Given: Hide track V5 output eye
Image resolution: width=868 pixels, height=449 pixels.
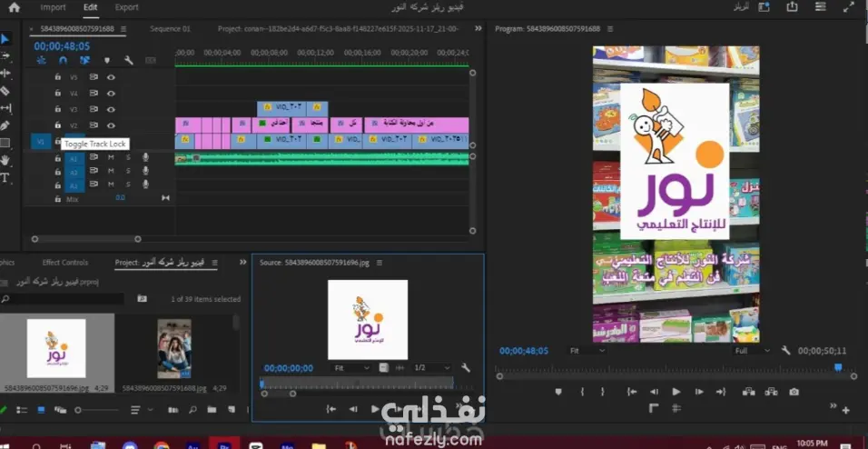Looking at the screenshot, I should click(x=111, y=77).
